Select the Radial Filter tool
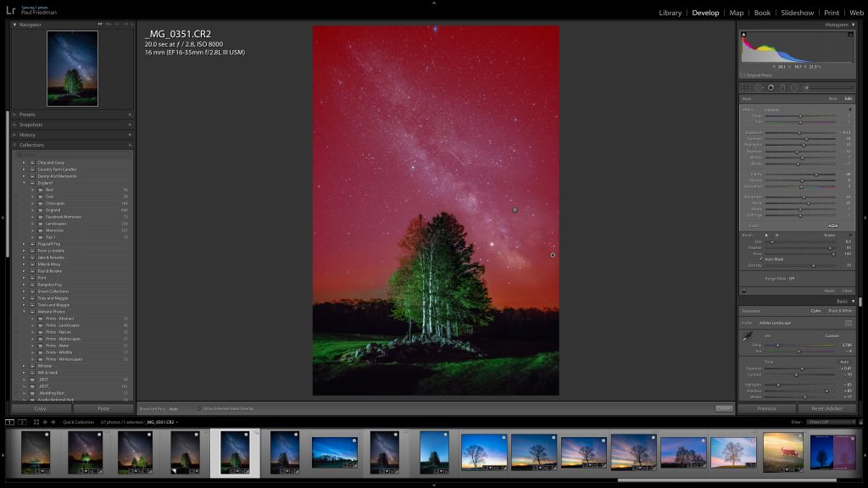 tap(794, 87)
